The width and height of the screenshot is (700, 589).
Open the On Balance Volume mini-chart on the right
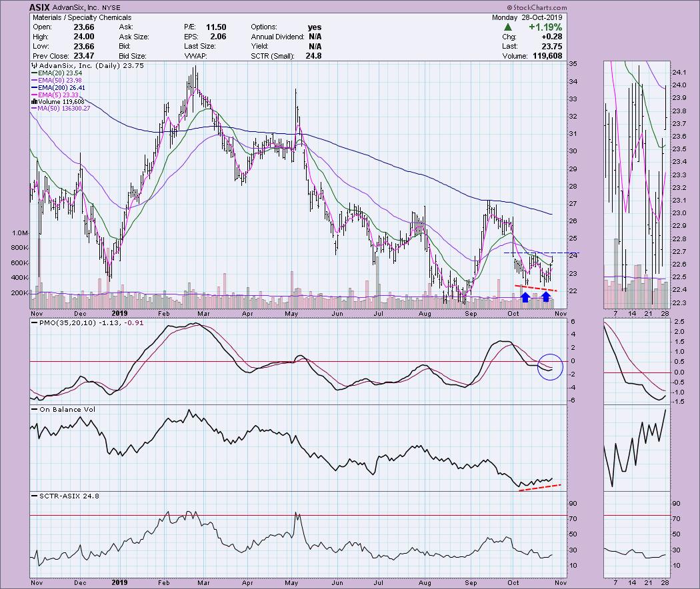click(637, 448)
